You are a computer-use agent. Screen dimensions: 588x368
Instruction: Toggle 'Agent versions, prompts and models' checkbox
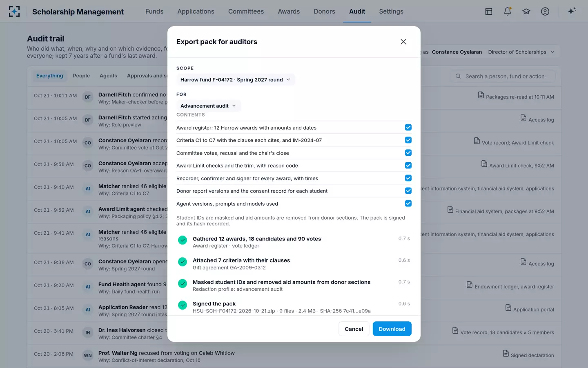click(x=408, y=204)
